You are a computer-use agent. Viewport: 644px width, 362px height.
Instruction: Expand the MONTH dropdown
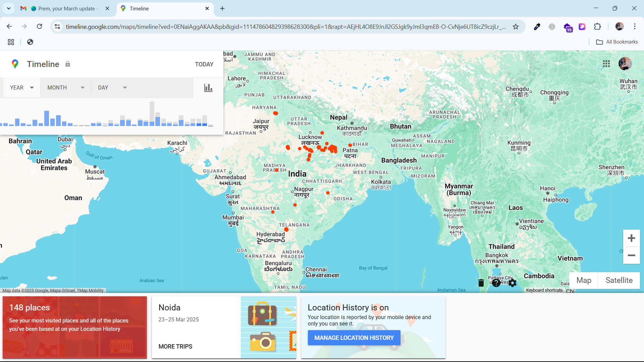pyautogui.click(x=66, y=87)
